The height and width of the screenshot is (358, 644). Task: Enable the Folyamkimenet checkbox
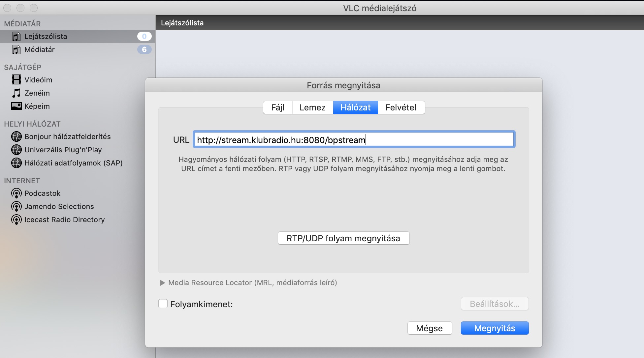(163, 304)
